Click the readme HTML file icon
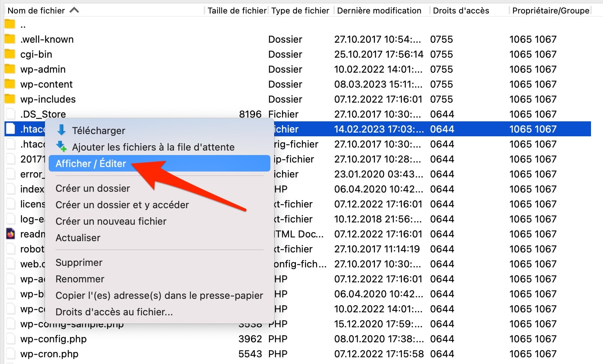Image resolution: width=603 pixels, height=364 pixels. [x=10, y=234]
